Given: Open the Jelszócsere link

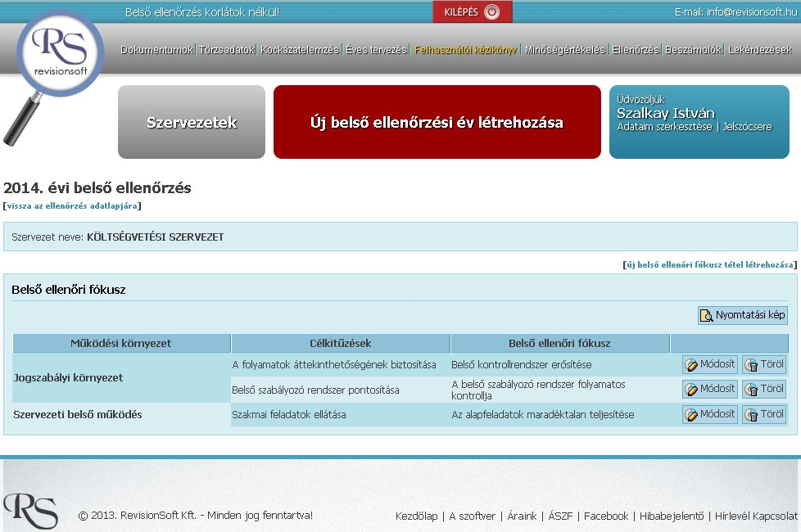Looking at the screenshot, I should tap(747, 127).
